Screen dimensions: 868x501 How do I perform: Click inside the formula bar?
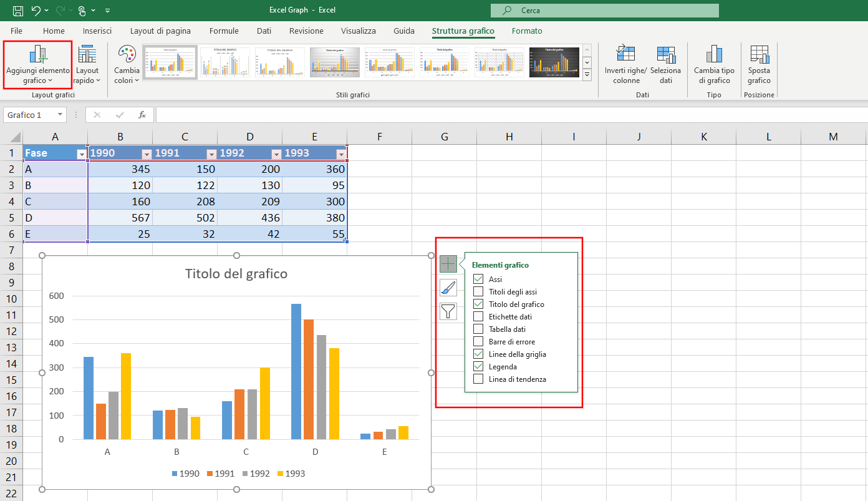[511, 115]
